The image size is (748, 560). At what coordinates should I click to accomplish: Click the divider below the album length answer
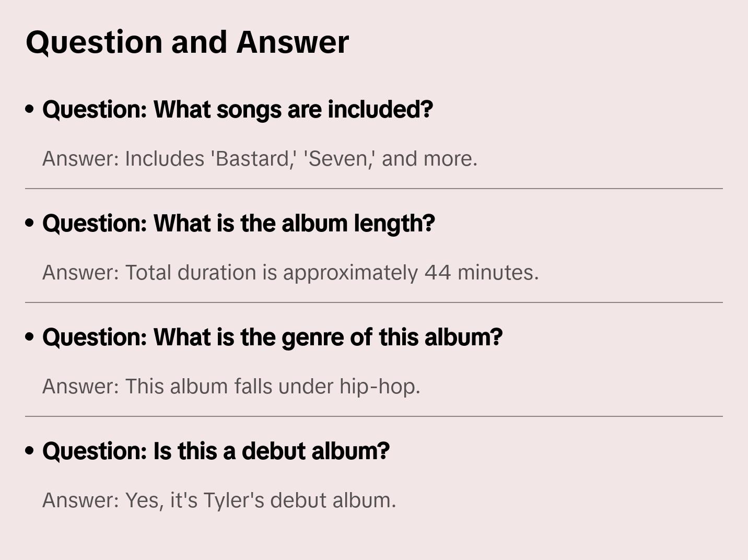coord(374,302)
